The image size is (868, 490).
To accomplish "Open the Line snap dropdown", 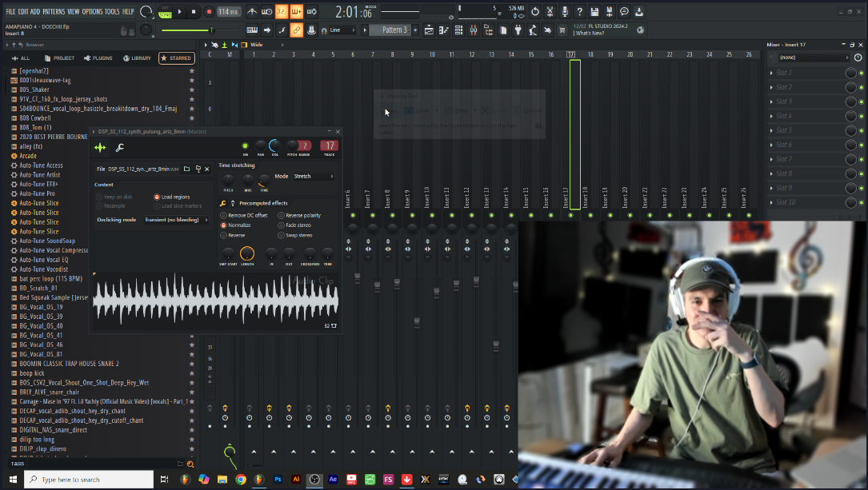I will 342,30.
